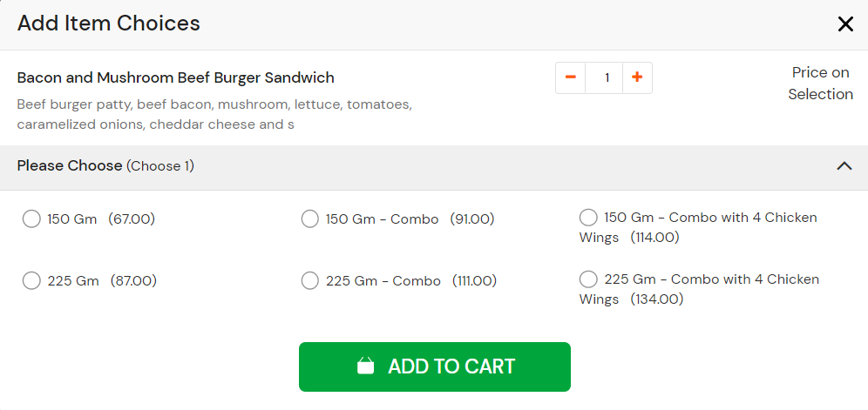Click the Bacon and Mushroom Beef Burger title
This screenshot has width=868, height=410.
[175, 78]
